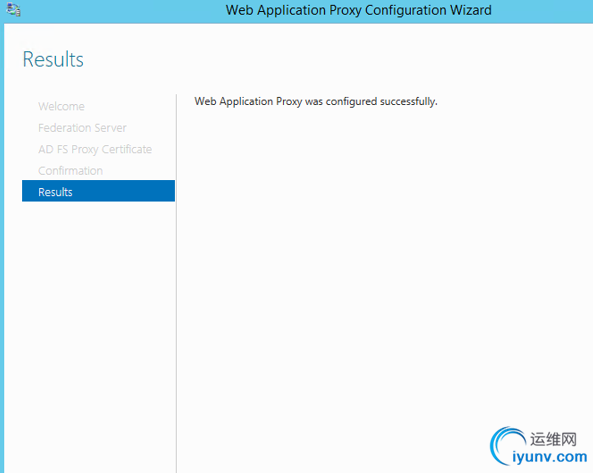Screen dimensions: 593x473
Task: Select the Welcome step in the sidebar
Action: click(x=61, y=106)
